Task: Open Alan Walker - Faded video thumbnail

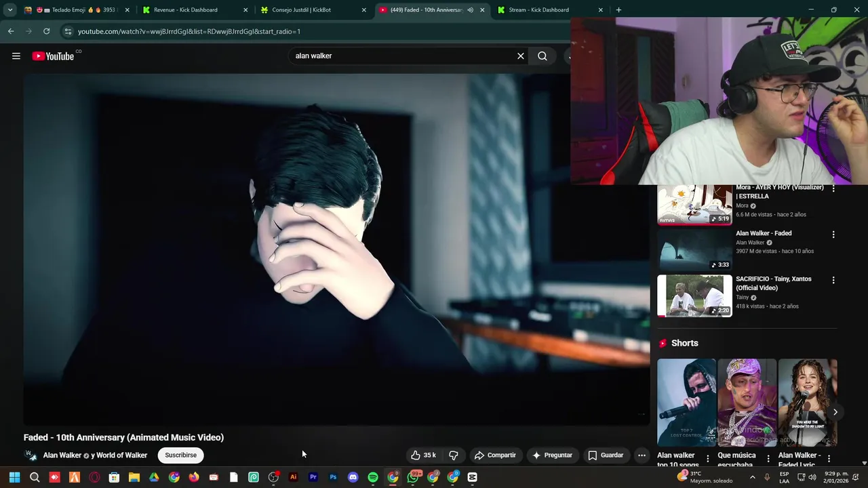Action: (694, 249)
